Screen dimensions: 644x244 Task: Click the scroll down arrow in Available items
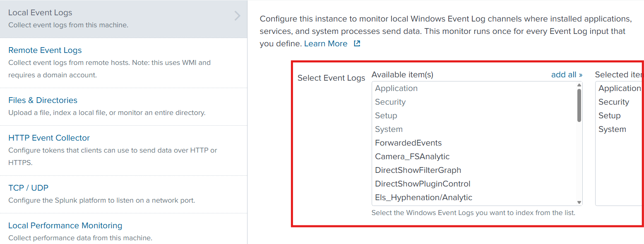point(579,202)
